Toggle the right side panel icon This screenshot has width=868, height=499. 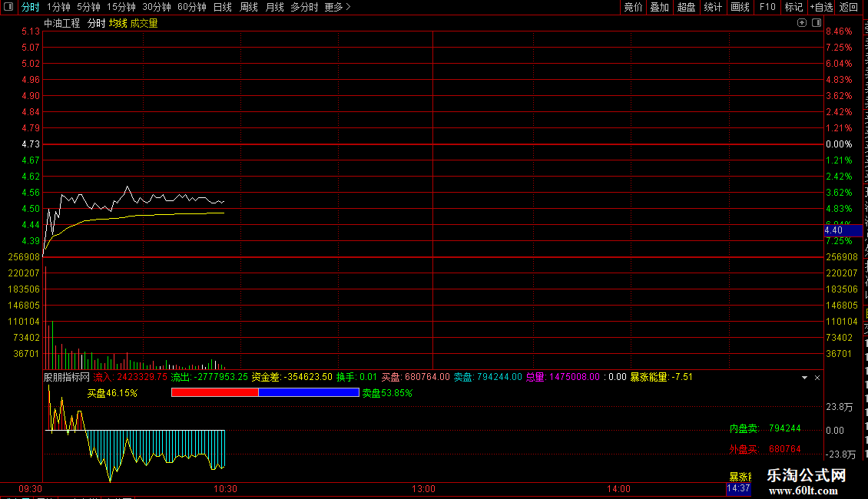[x=817, y=23]
